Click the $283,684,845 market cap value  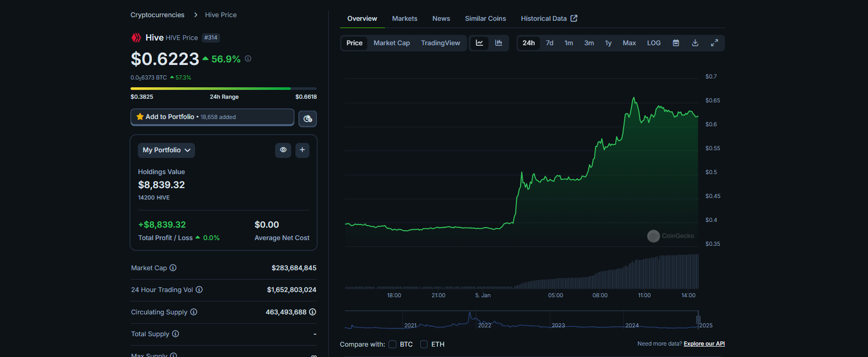pos(294,268)
